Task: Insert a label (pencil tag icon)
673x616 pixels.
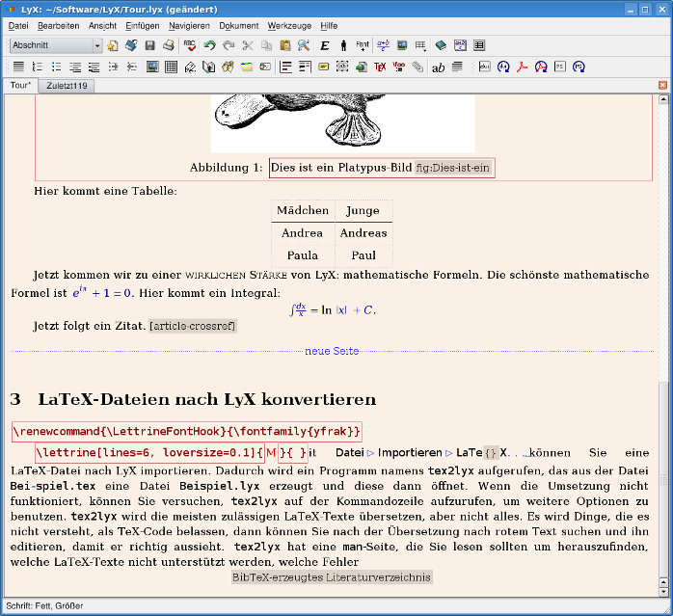Action: pos(190,67)
